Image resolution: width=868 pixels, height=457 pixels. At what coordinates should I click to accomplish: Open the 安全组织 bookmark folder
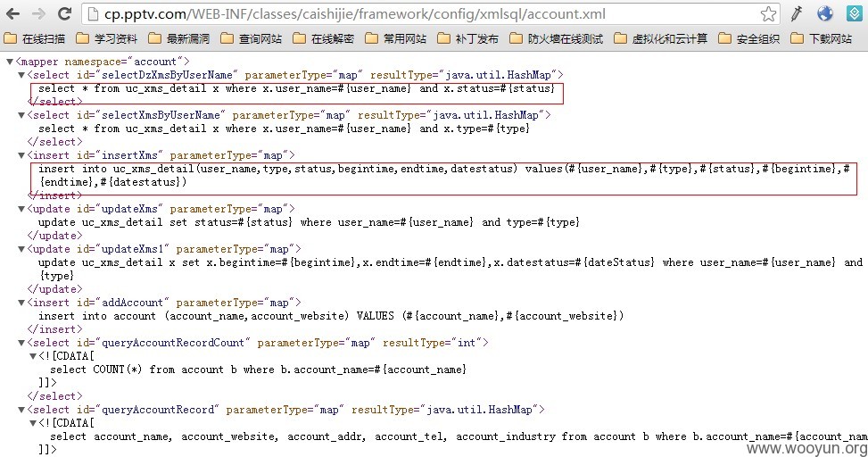point(749,38)
